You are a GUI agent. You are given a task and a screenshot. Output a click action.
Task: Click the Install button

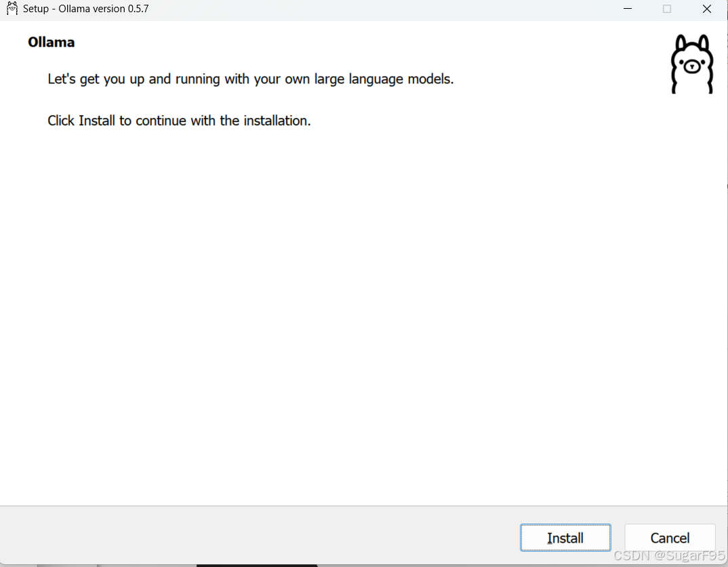[x=565, y=537]
